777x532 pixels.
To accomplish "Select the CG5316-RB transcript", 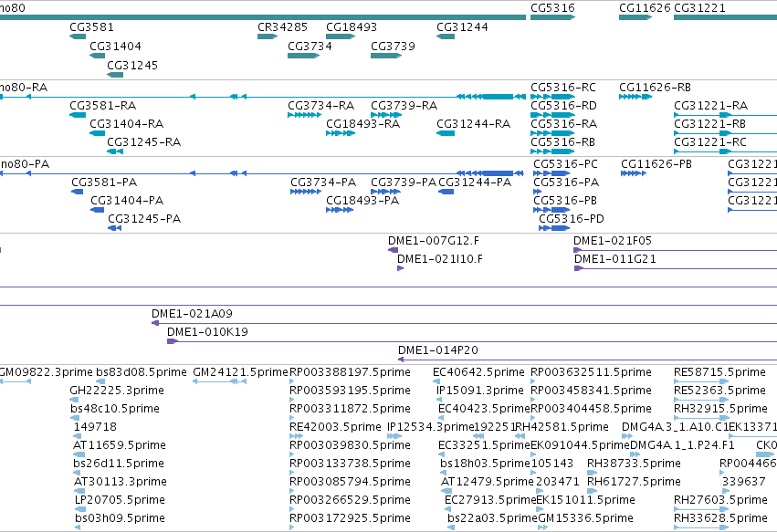I will tap(552, 151).
